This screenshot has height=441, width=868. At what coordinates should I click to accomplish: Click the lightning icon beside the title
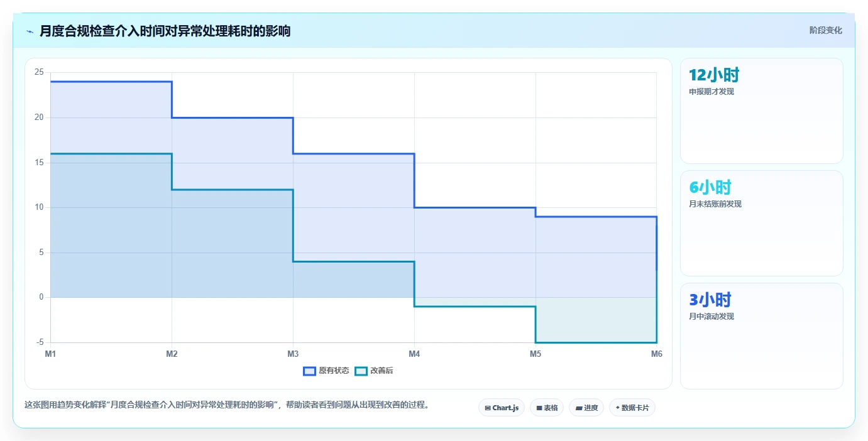click(30, 31)
